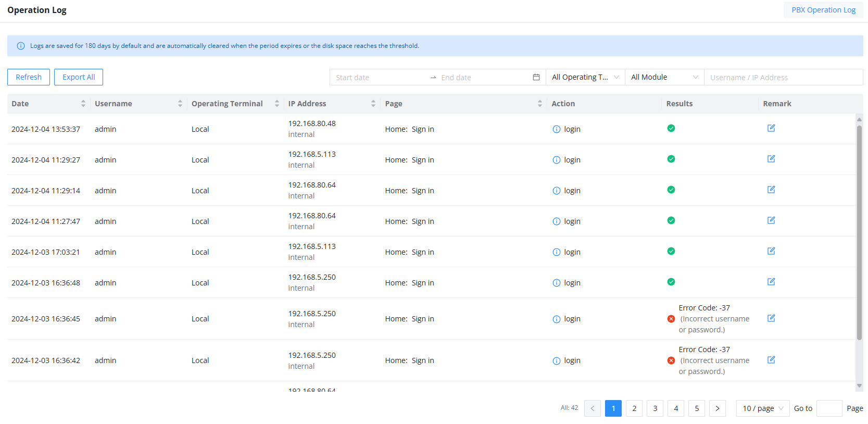This screenshot has height=424, width=868.
Task: Sort by Operating Terminal column
Action: [x=276, y=104]
